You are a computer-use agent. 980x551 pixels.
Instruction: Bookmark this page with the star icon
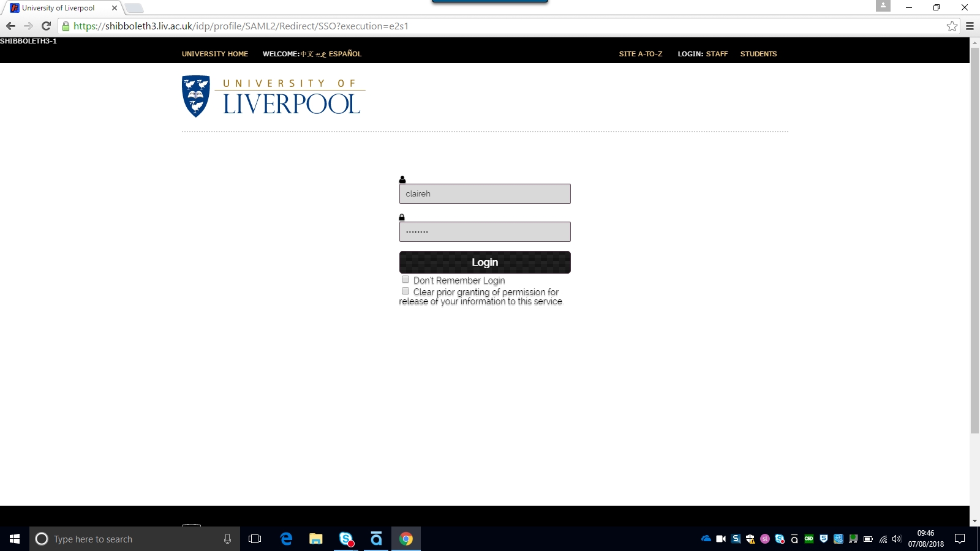[x=952, y=26]
